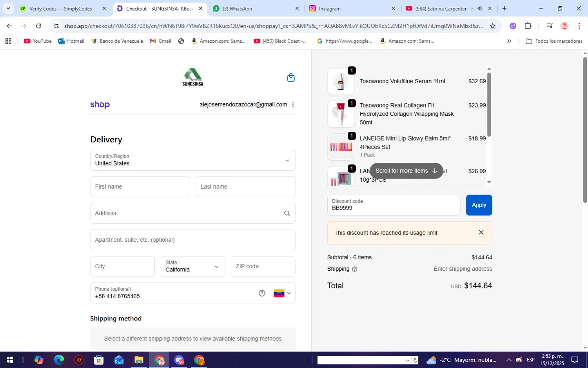Apply the discount code
Screen dimensions: 588x368
(479, 205)
